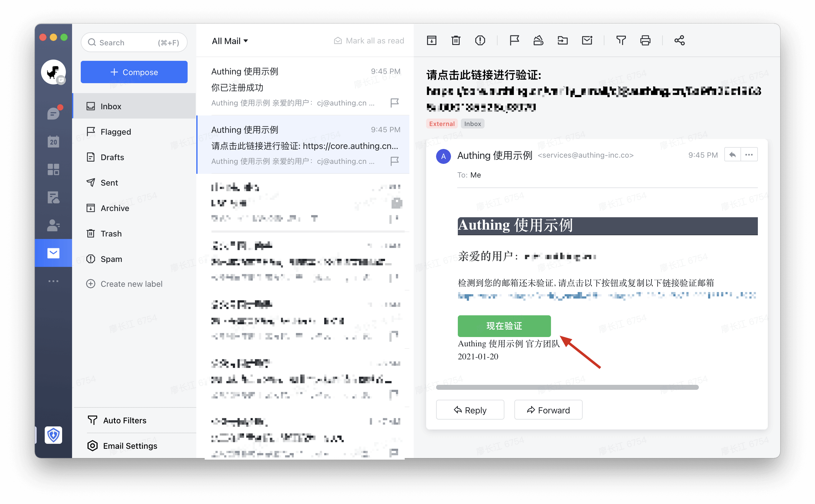Click the dinosaur profile avatar

53,72
